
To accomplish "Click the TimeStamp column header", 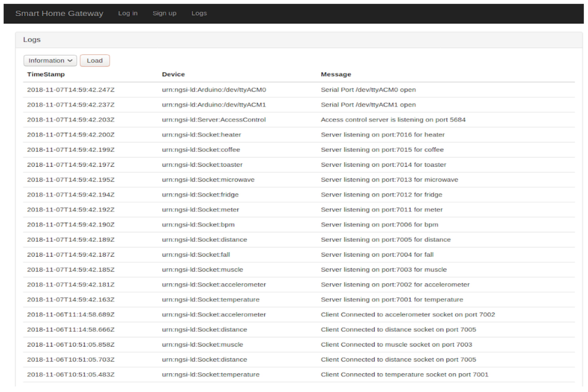I will click(46, 74).
